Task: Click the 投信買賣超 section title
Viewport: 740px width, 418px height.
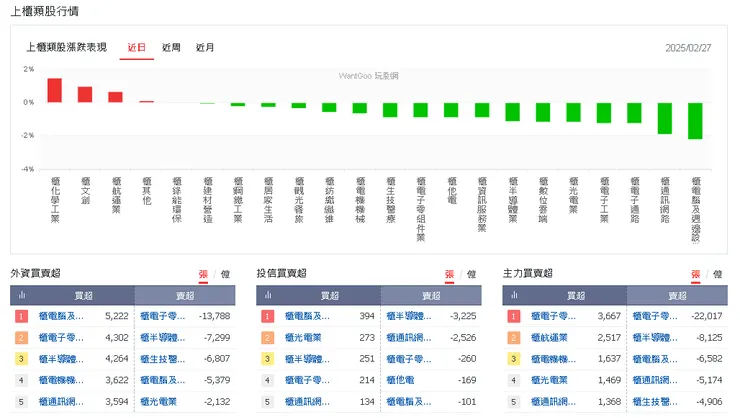Action: 282,273
